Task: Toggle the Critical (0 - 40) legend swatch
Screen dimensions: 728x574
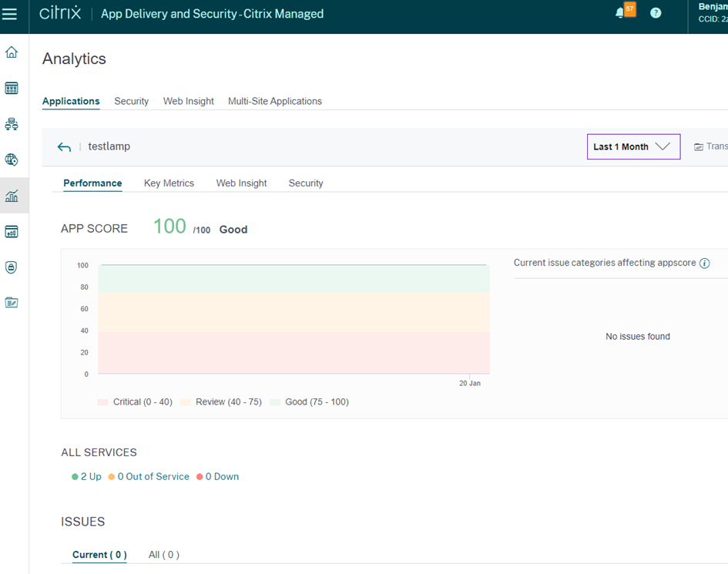Action: pos(102,402)
